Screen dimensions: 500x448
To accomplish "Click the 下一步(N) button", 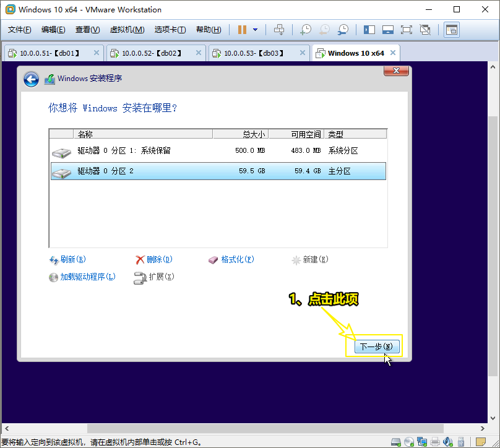I will [x=377, y=347].
